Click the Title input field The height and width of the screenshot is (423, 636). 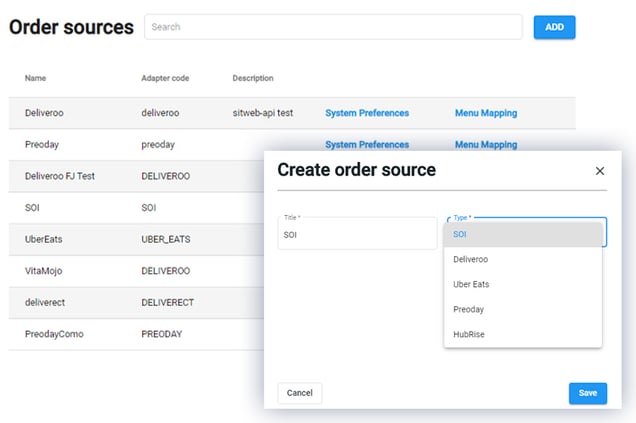357,234
